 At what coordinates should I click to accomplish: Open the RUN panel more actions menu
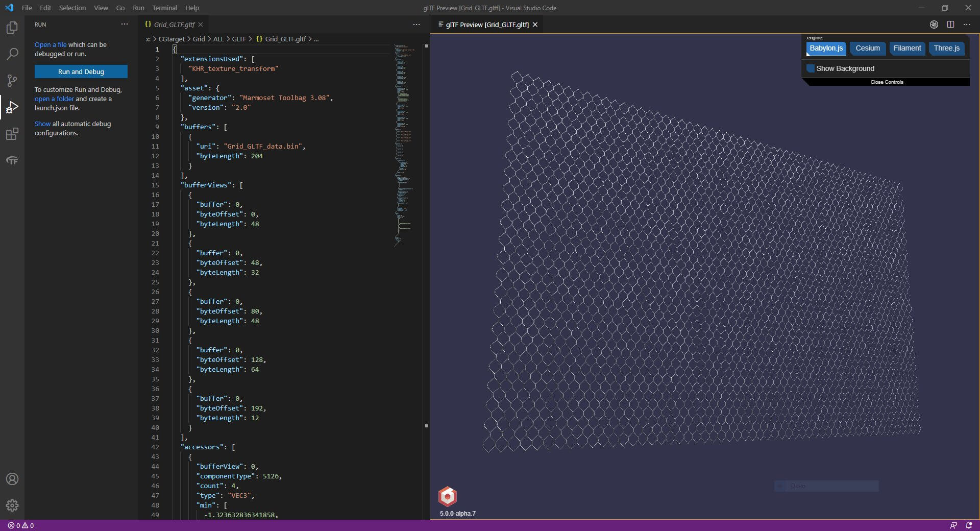125,25
